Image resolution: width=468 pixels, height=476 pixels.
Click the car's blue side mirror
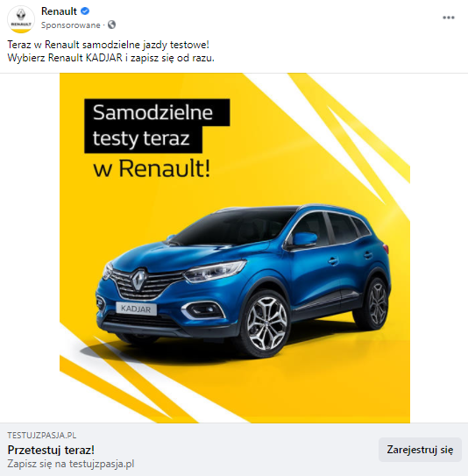pos(304,239)
